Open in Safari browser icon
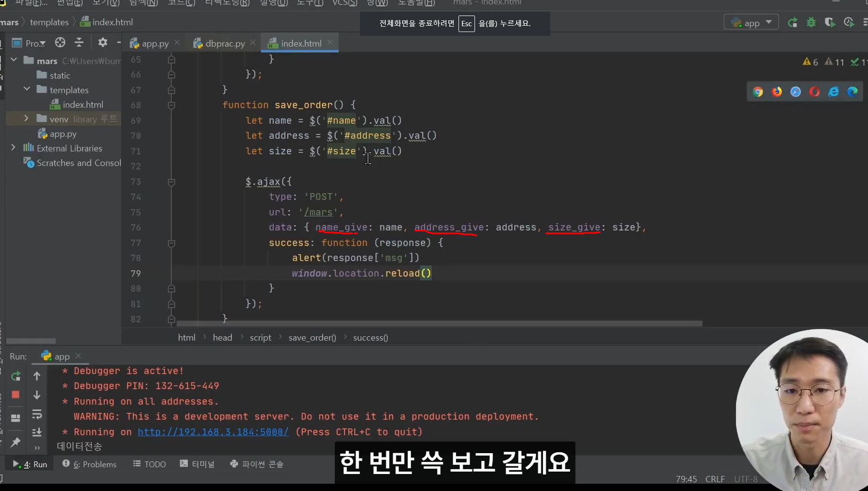 (x=796, y=92)
